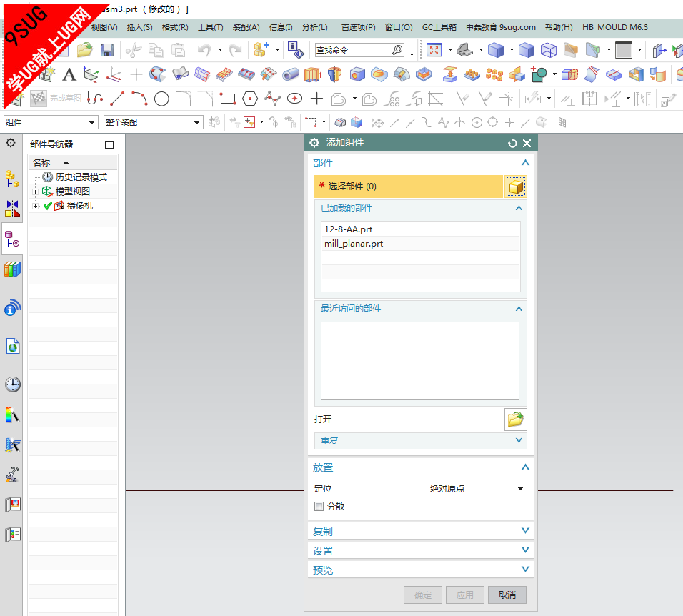
Task: Collapse the 最近访问的部件 group
Action: (519, 309)
